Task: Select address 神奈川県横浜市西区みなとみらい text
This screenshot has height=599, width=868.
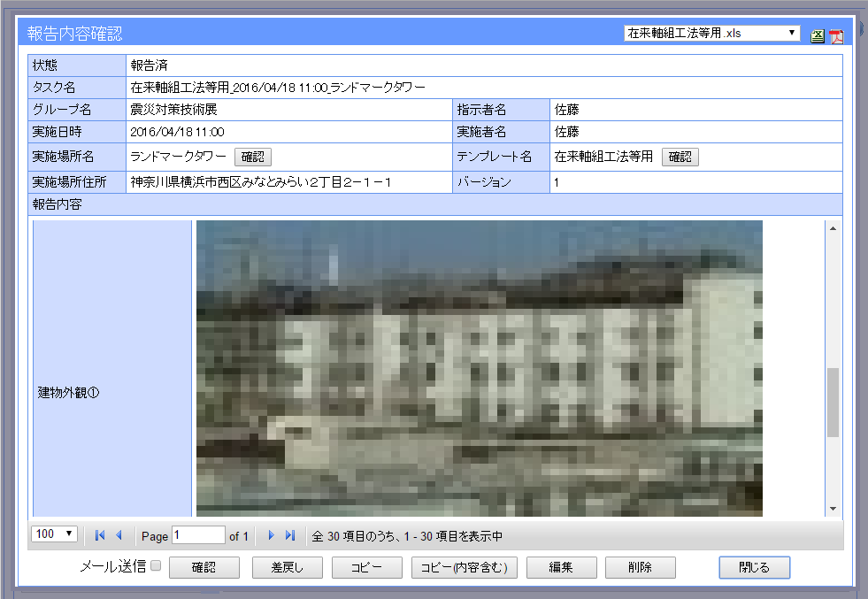Action: coord(261,182)
